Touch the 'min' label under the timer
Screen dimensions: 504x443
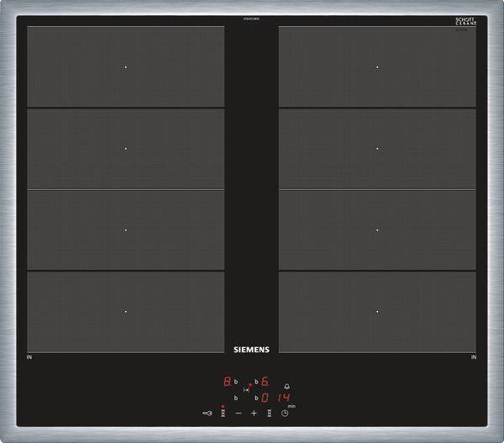point(291,406)
